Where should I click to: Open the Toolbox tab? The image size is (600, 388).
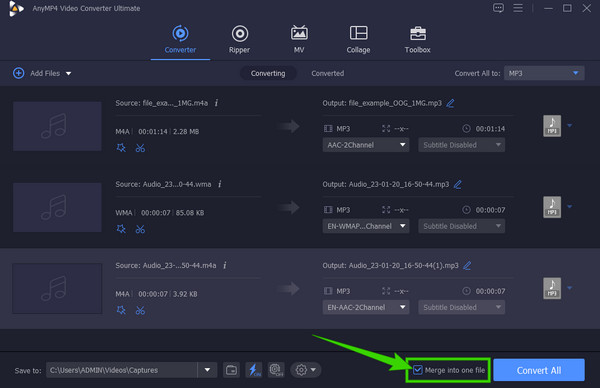click(417, 39)
